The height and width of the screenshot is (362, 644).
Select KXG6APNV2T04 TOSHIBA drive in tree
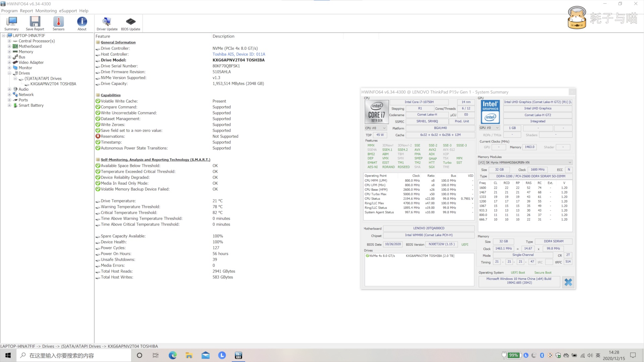point(53,84)
